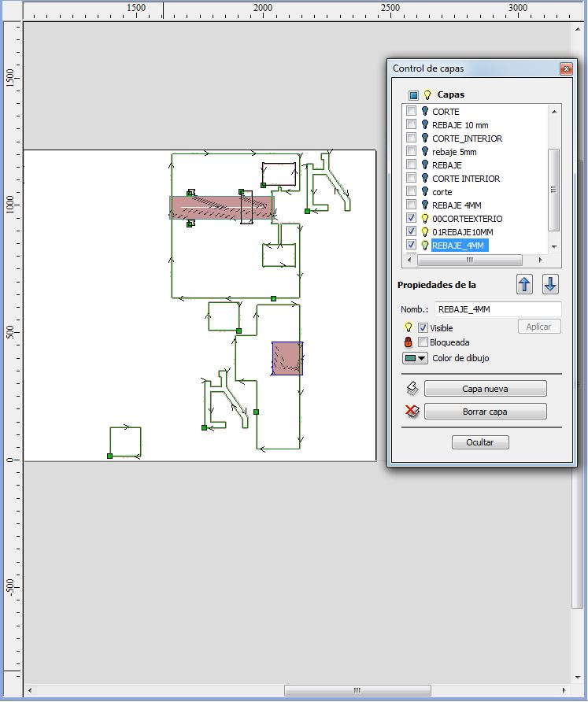Click the small pink hatched square in drawing
The image size is (588, 702).
click(287, 358)
